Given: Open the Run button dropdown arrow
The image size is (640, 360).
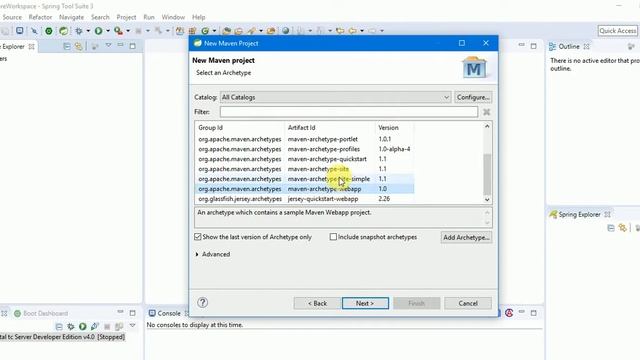Looking at the screenshot, I should (x=108, y=31).
